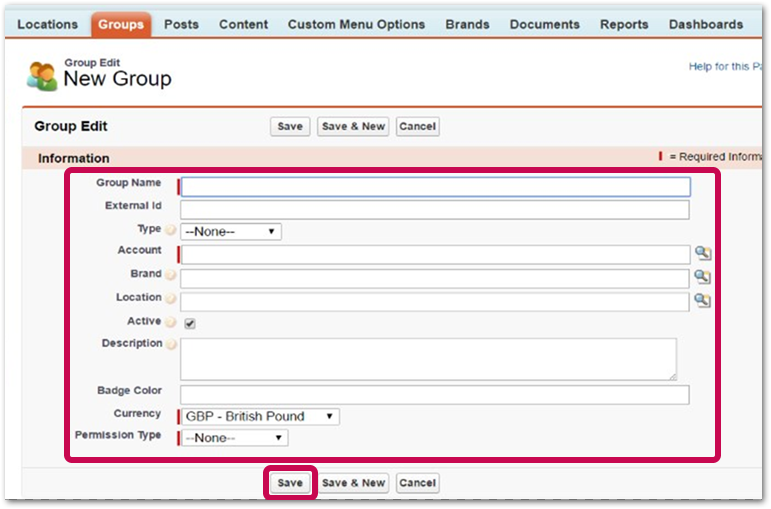The width and height of the screenshot is (771, 509).
Task: Focus the Group Name field
Action: click(436, 187)
